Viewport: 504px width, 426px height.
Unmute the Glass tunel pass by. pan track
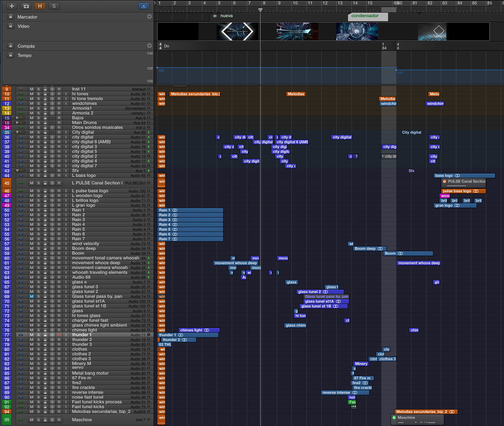pyautogui.click(x=32, y=296)
